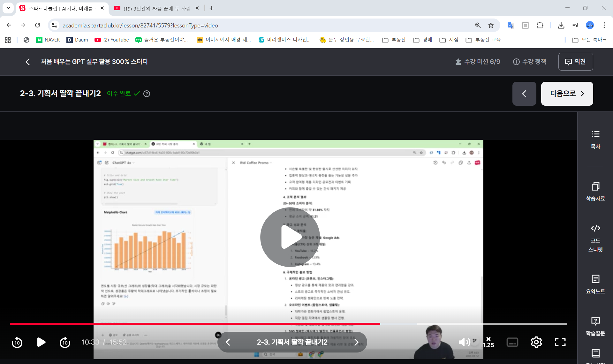This screenshot has height=364, width=613.
Task: View site information for academia.spartaclub.kr
Action: [55, 25]
